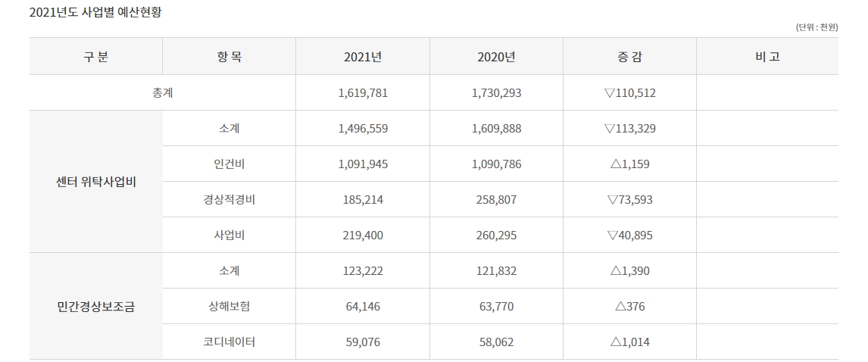
Task: Click the 사업비 item cell
Action: (229, 236)
